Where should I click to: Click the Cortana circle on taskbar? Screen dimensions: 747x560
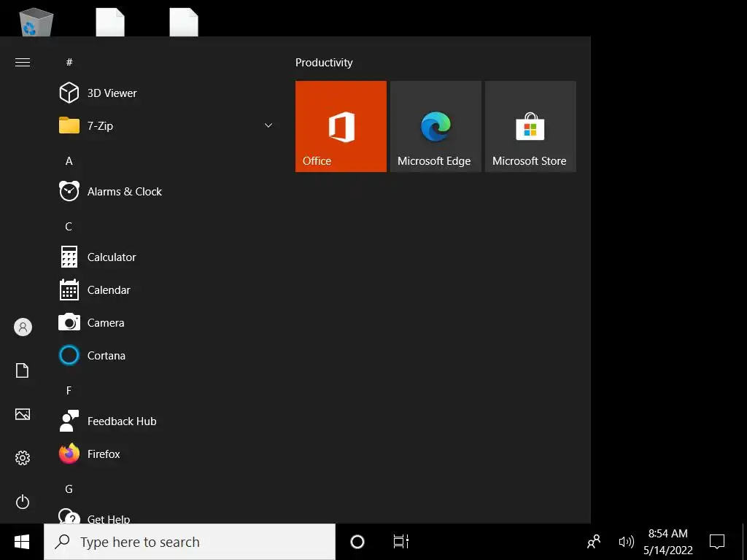[357, 542]
